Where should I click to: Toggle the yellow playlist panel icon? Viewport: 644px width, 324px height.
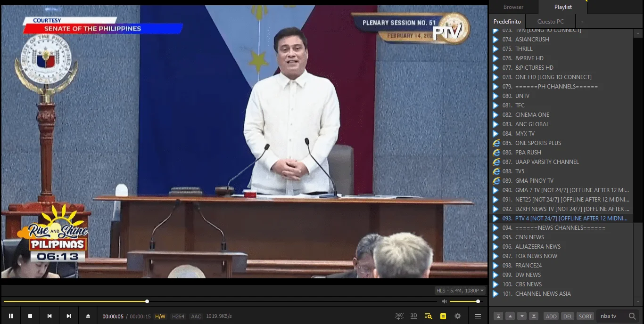(443, 316)
